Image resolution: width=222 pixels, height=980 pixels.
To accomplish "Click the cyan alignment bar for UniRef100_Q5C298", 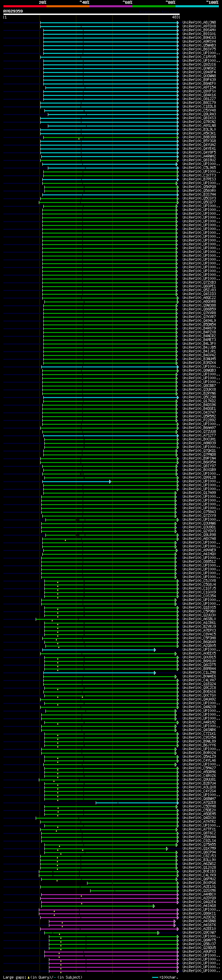I will [x=111, y=398].
